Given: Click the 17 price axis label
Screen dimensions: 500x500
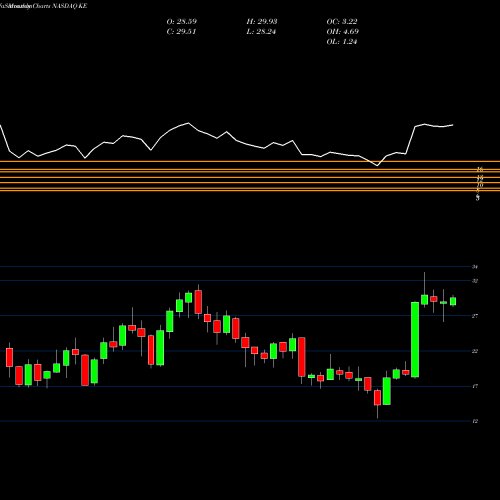Looking at the screenshot, I should coord(475,386).
